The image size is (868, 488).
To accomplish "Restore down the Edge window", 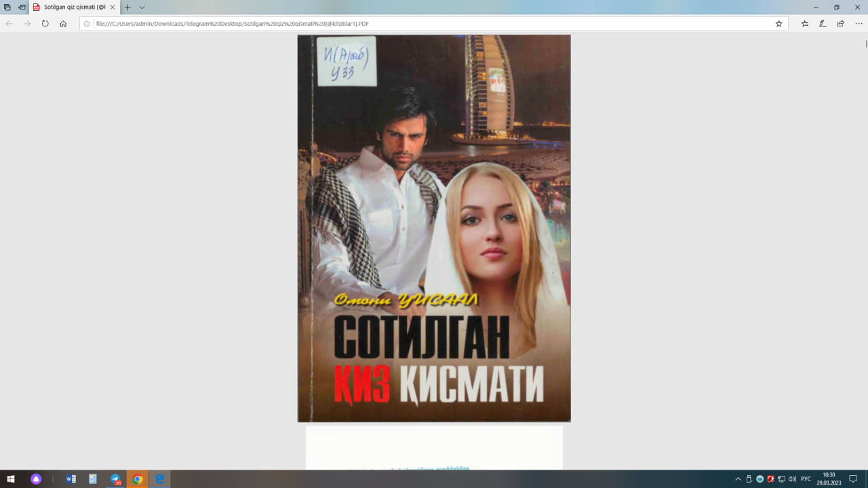I will (x=836, y=7).
